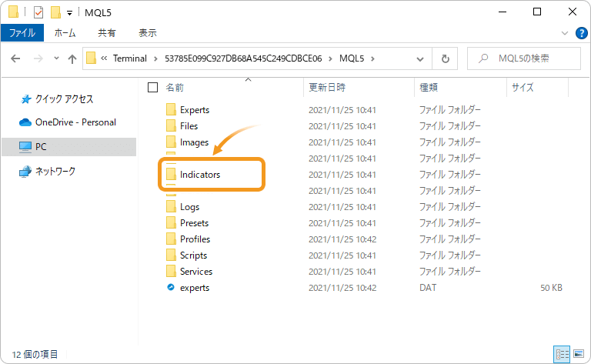591x364 pixels.
Task: Click the Presets folder icon
Action: (x=171, y=223)
